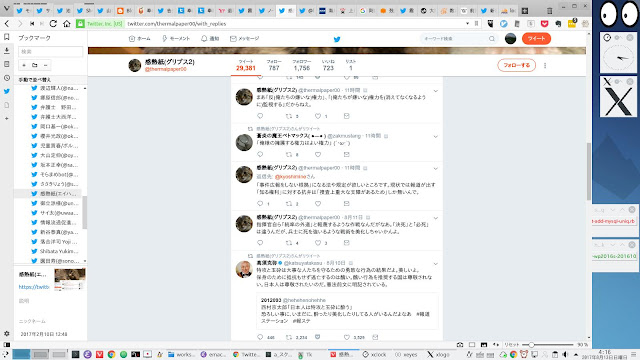Click the address bar URL field
This screenshot has width=640, height=360.
point(294,24)
